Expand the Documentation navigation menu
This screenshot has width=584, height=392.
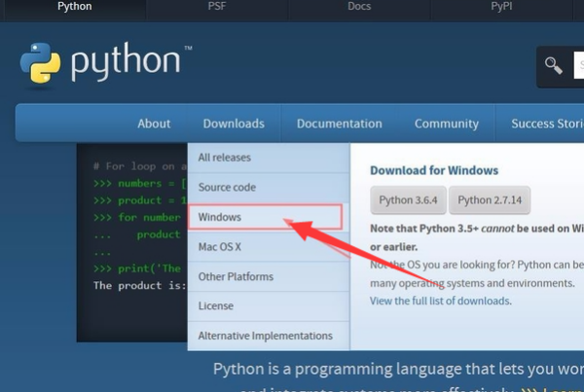(339, 124)
